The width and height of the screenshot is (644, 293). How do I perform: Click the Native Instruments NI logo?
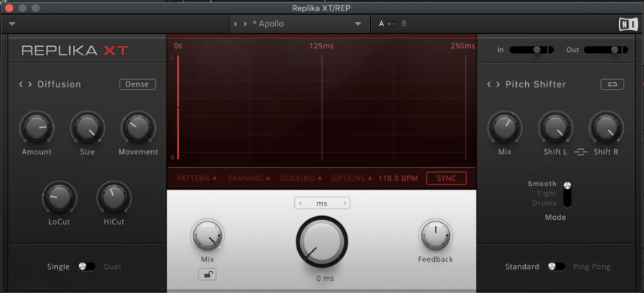click(x=628, y=24)
